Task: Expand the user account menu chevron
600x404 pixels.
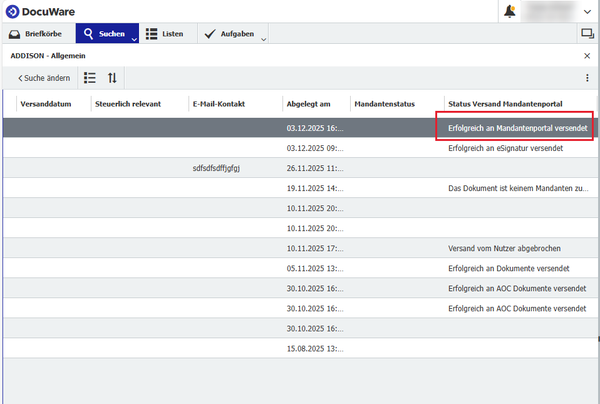Action: (x=587, y=12)
